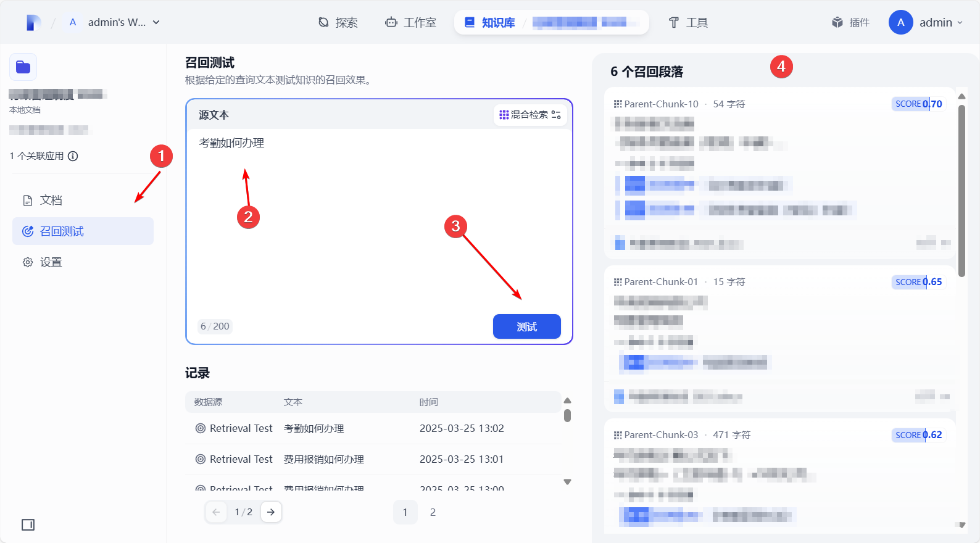Open the Parent-Chunk-03 result card
The height and width of the screenshot is (543, 980).
779,476
